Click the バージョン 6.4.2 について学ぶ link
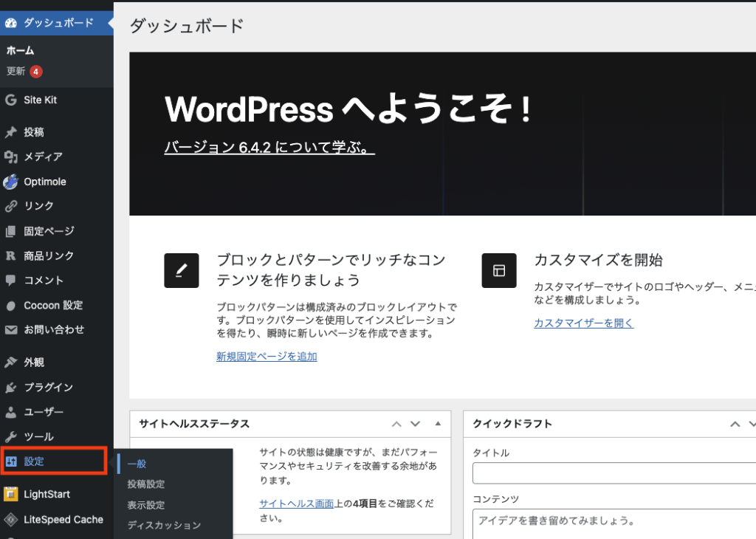756x539 pixels. pos(269,148)
